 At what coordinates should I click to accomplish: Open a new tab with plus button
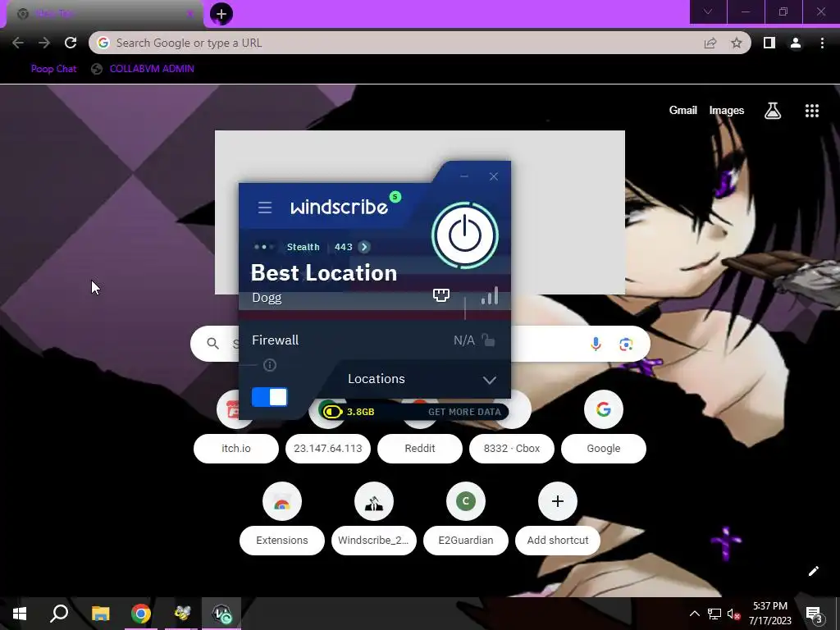click(221, 14)
